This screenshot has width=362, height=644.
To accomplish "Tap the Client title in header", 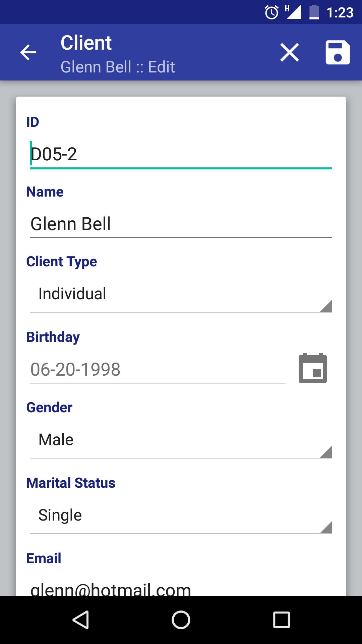I will [x=86, y=43].
